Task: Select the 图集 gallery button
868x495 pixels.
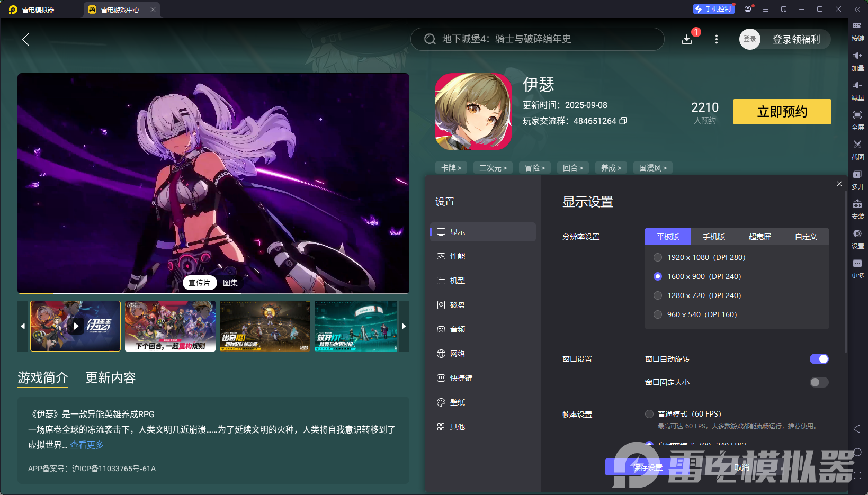Action: click(x=230, y=283)
